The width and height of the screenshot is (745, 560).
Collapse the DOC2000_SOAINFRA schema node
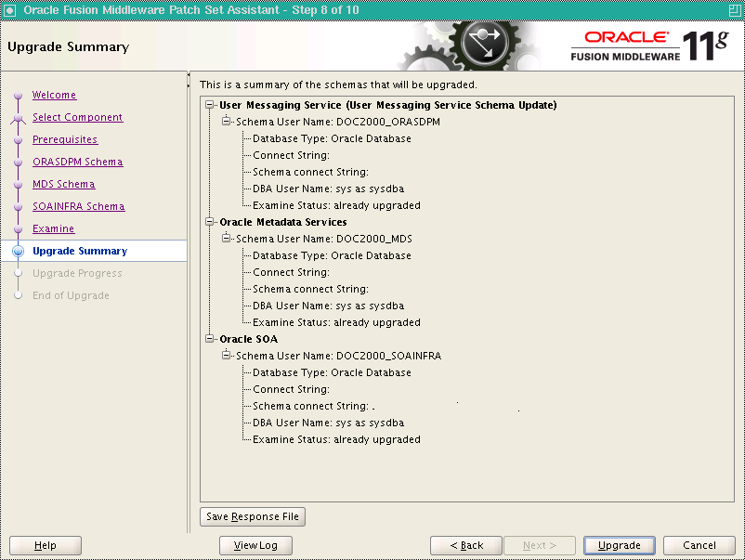pyautogui.click(x=226, y=356)
